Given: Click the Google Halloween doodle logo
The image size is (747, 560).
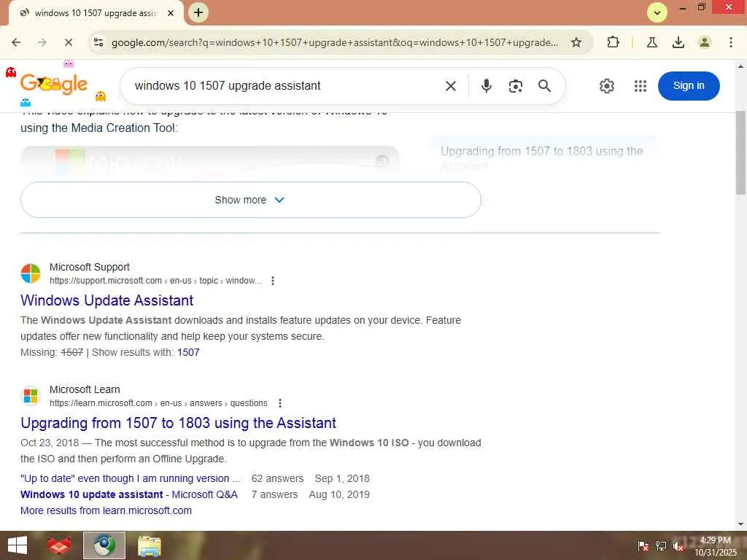Looking at the screenshot, I should pyautogui.click(x=54, y=85).
